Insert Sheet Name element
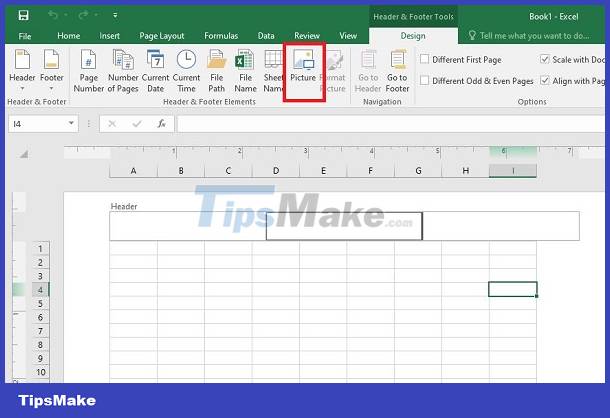Viewport: 610px width, 418px height. [x=273, y=71]
